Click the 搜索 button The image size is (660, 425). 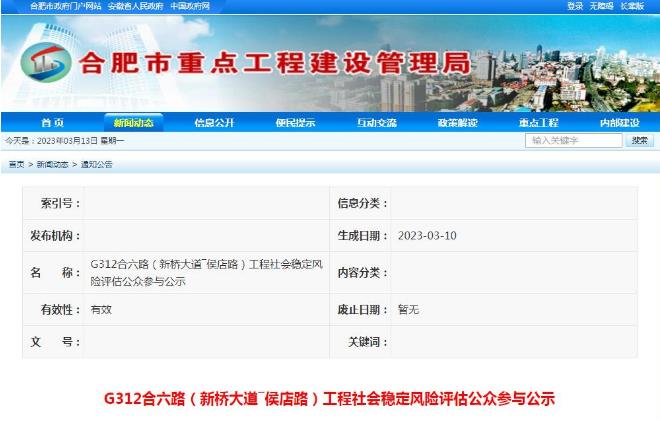click(x=640, y=140)
